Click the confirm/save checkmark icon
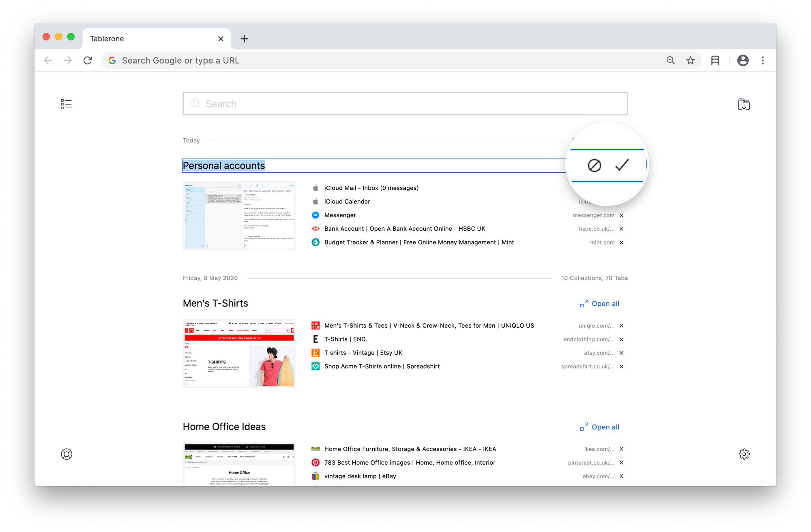The image size is (811, 532). [x=623, y=165]
